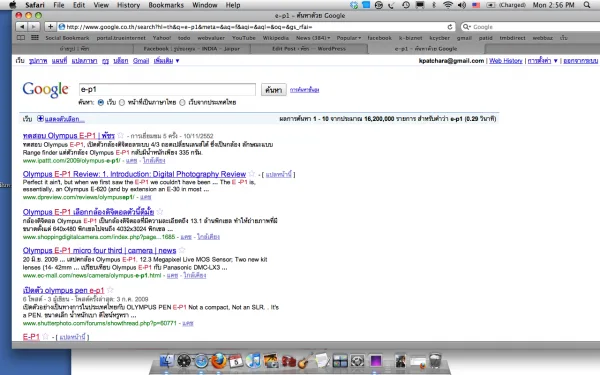Launch Photo Booth from the dock
Screen dimensions: 600x375
click(289, 361)
